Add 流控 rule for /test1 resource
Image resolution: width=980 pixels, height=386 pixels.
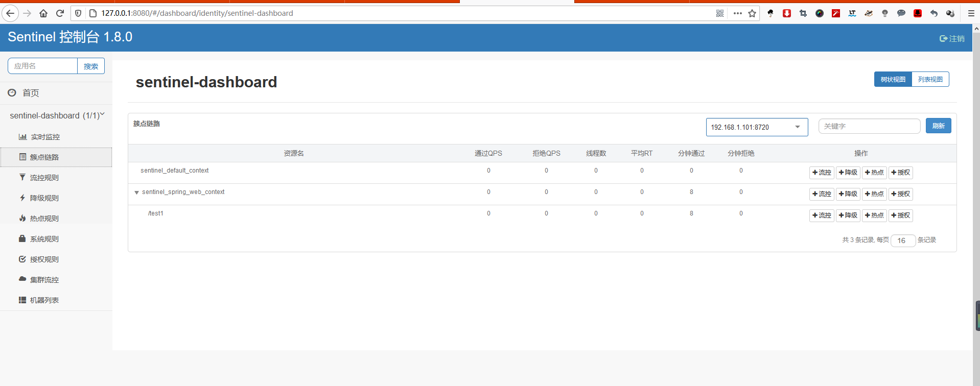pyautogui.click(x=822, y=215)
